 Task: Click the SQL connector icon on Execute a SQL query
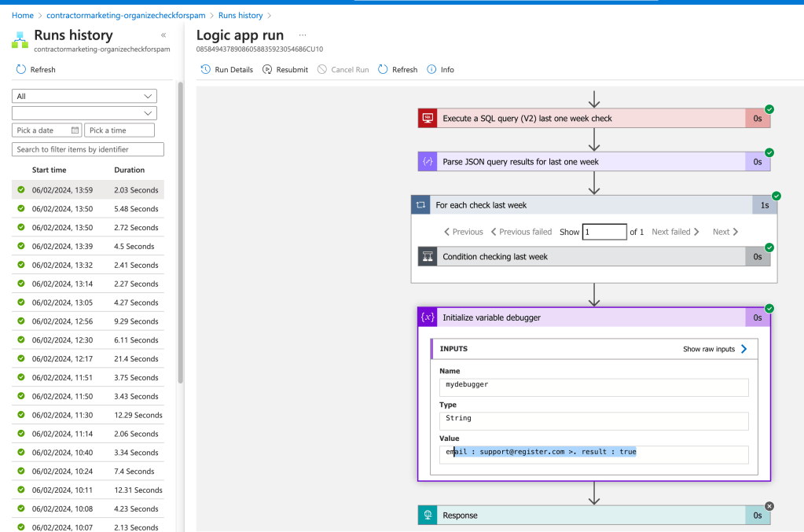click(427, 119)
